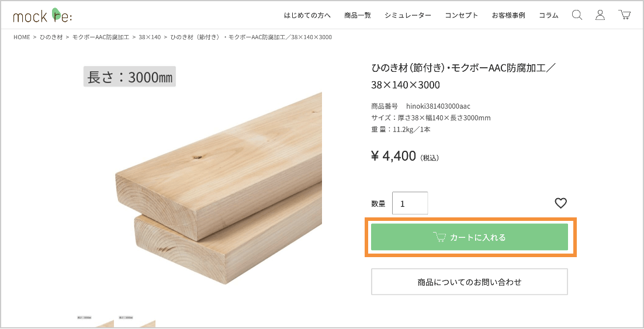Open お客様事例 from the header
Viewport: 644px width, 329px height.
click(508, 15)
